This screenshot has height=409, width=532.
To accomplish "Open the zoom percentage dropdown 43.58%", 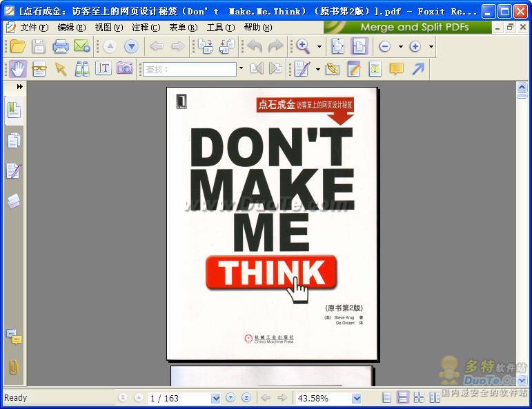I will (357, 398).
